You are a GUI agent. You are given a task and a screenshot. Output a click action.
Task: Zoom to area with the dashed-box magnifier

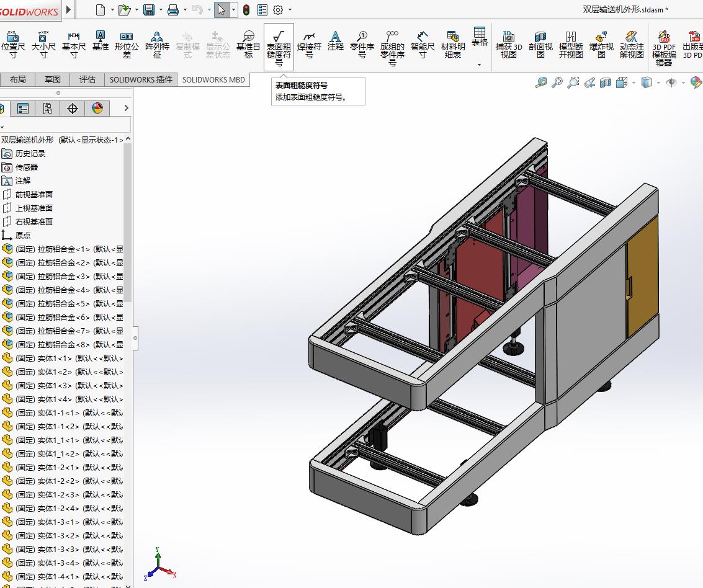pos(573,82)
